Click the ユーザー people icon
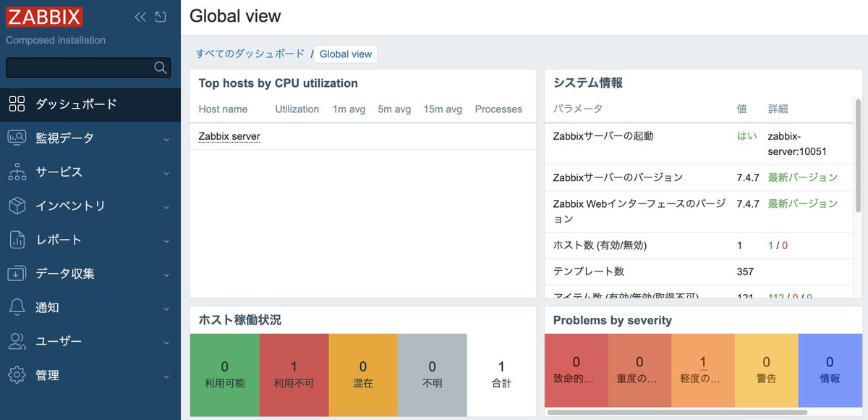868x420 pixels. point(17,342)
